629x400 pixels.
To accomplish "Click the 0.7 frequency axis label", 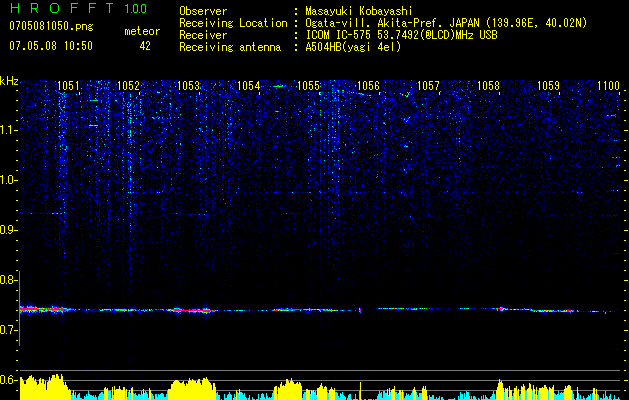I will tap(8, 330).
